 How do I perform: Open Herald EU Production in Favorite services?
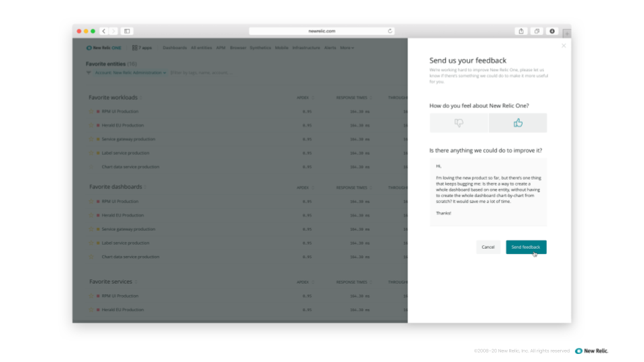pos(123,310)
